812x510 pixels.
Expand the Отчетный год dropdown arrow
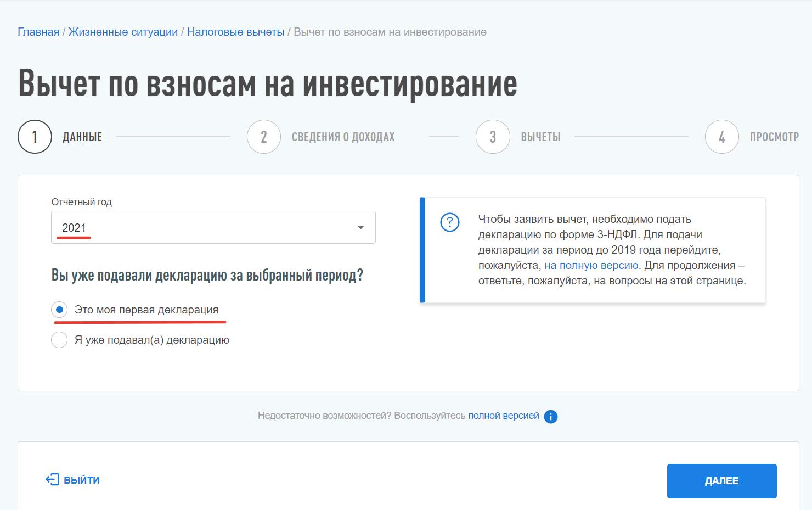pyautogui.click(x=360, y=227)
